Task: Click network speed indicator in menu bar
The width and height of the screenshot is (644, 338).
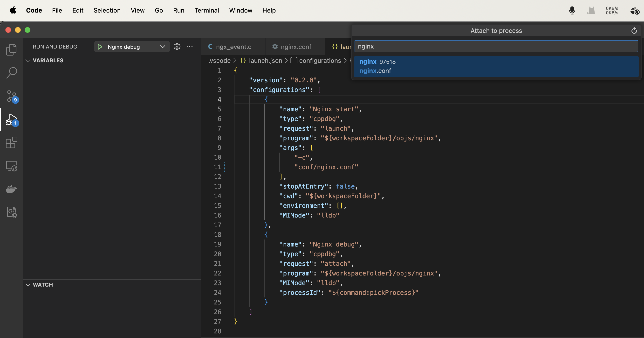Action: click(x=612, y=11)
